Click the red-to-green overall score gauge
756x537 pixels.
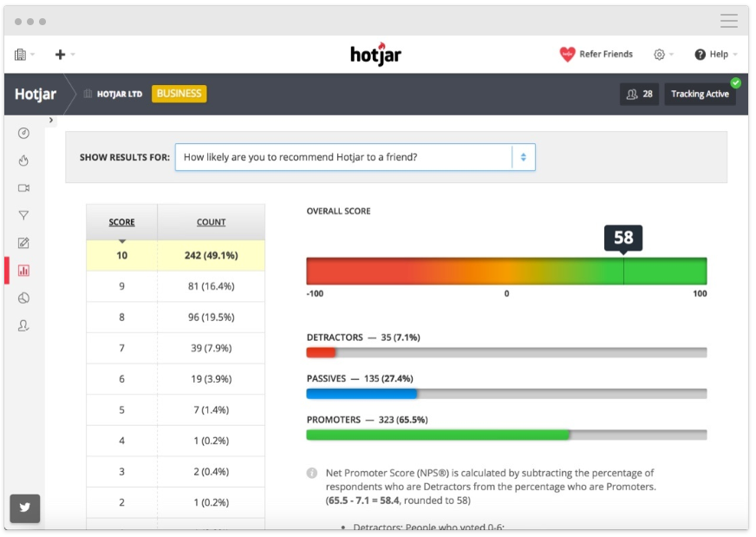pyautogui.click(x=506, y=272)
